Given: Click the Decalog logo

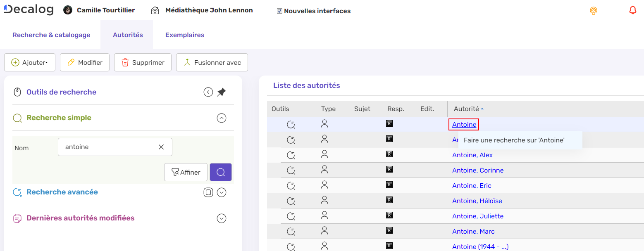Looking at the screenshot, I should (28, 9).
